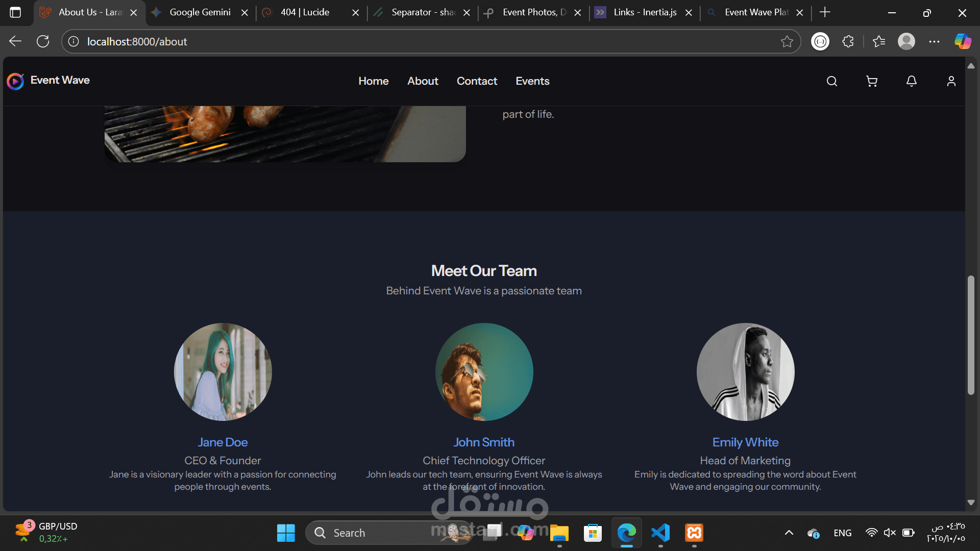Go to the Contact page link

(x=477, y=81)
